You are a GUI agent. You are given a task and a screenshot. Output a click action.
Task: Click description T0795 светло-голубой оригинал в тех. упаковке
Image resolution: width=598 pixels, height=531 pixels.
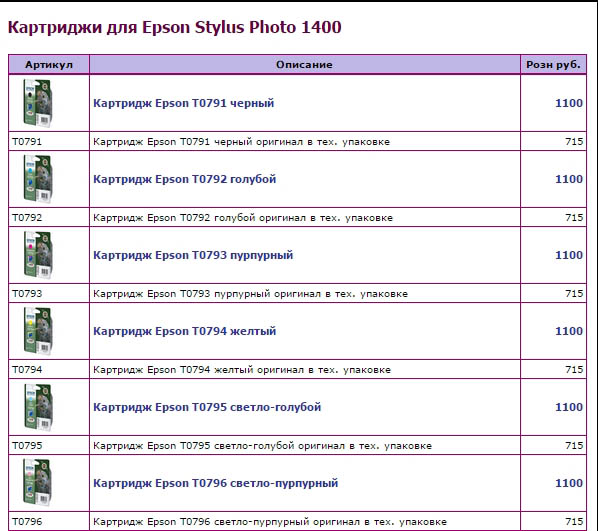pos(262,446)
